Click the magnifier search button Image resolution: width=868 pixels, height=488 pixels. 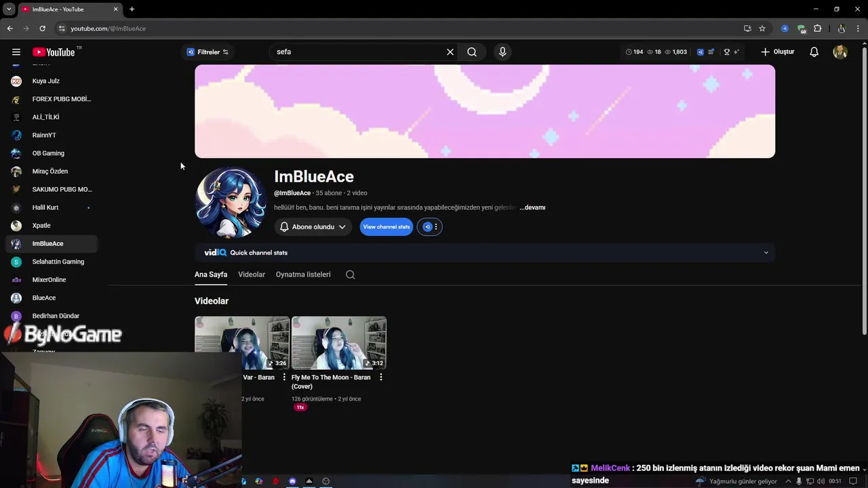coord(472,52)
